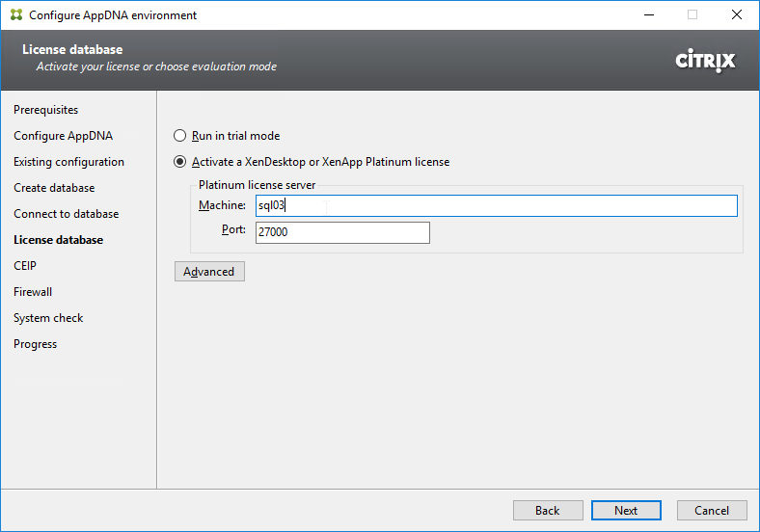Go to the CEIP step
The image size is (760, 532).
[x=25, y=266]
